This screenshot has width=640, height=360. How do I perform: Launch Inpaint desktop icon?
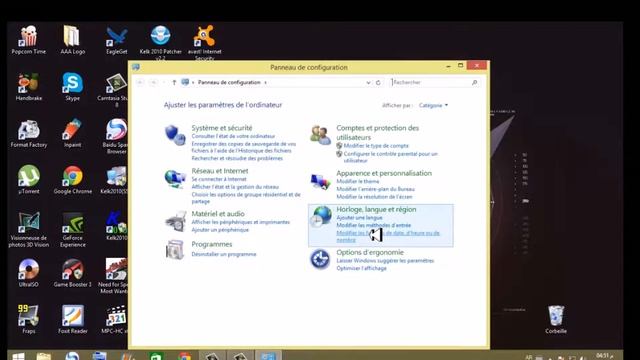click(72, 133)
